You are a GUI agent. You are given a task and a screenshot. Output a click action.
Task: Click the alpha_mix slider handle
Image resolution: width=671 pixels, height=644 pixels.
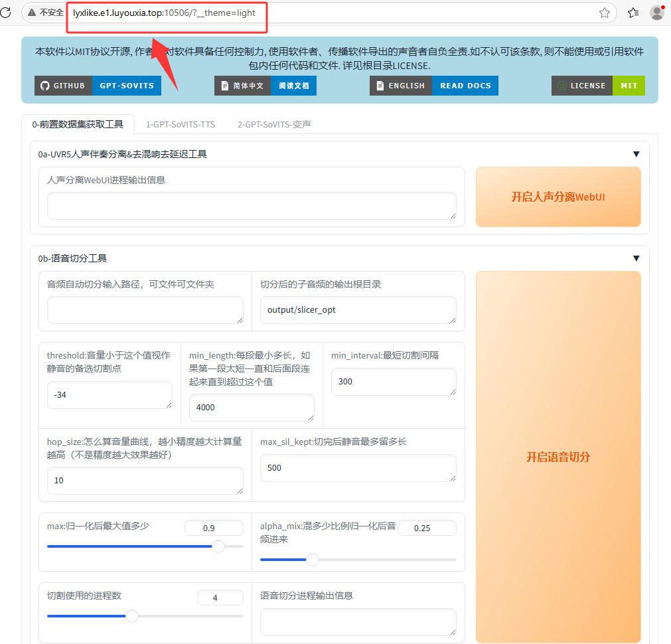pos(312,560)
